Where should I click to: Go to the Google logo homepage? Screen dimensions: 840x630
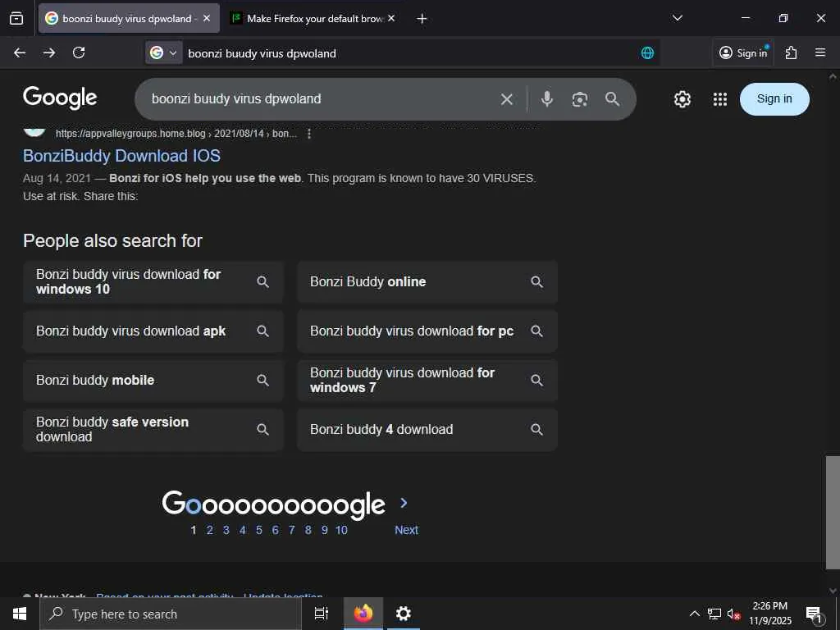60,98
